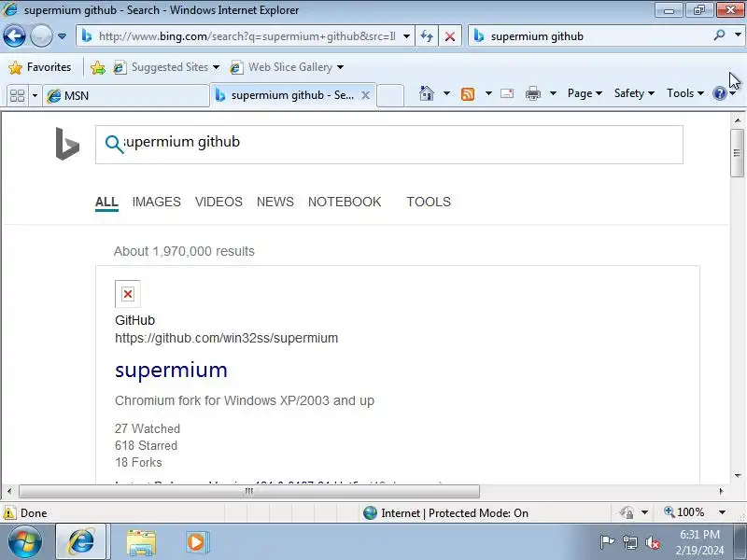Stop loading with the red X button
This screenshot has width=747, height=560.
(x=450, y=36)
